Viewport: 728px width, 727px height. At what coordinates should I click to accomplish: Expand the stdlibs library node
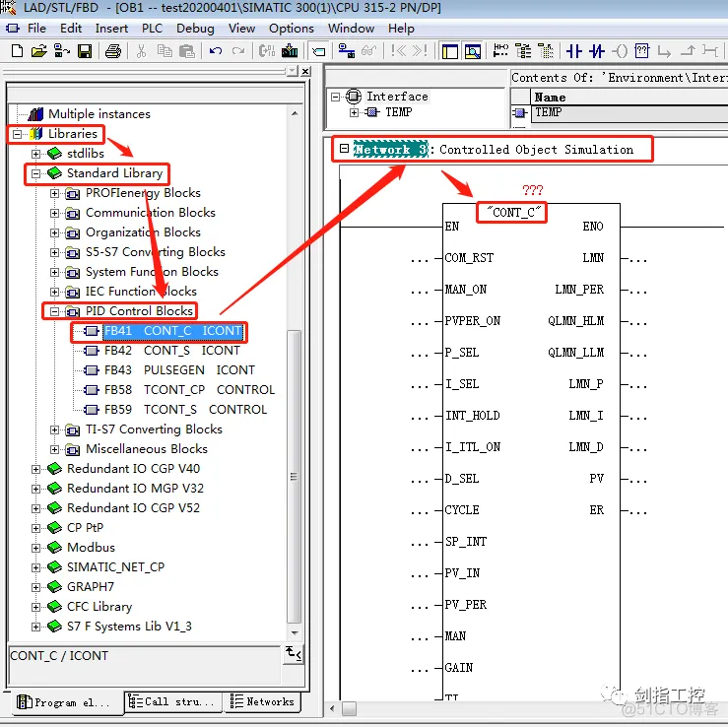[x=35, y=154]
